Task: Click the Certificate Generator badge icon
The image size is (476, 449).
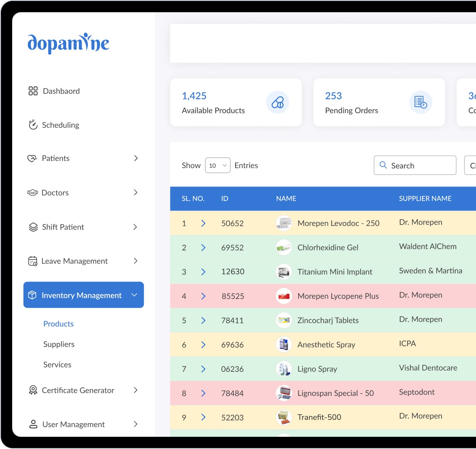Action: coord(33,390)
